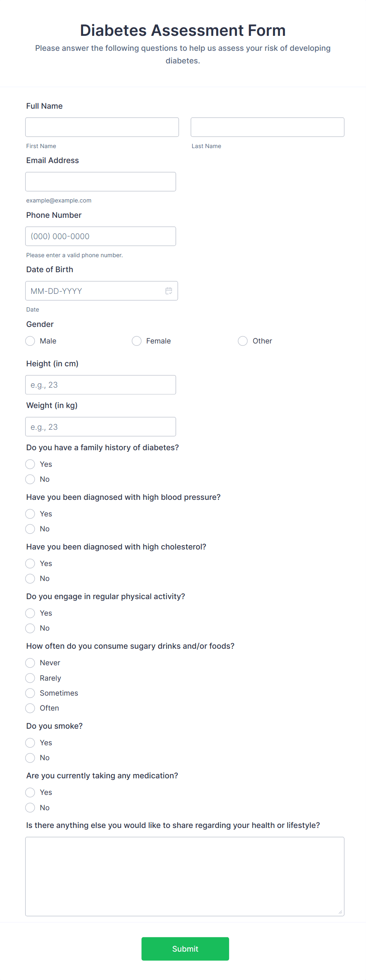Viewport: 366px width, 980px height.
Task: Click the Last Name input field
Action: (x=267, y=127)
